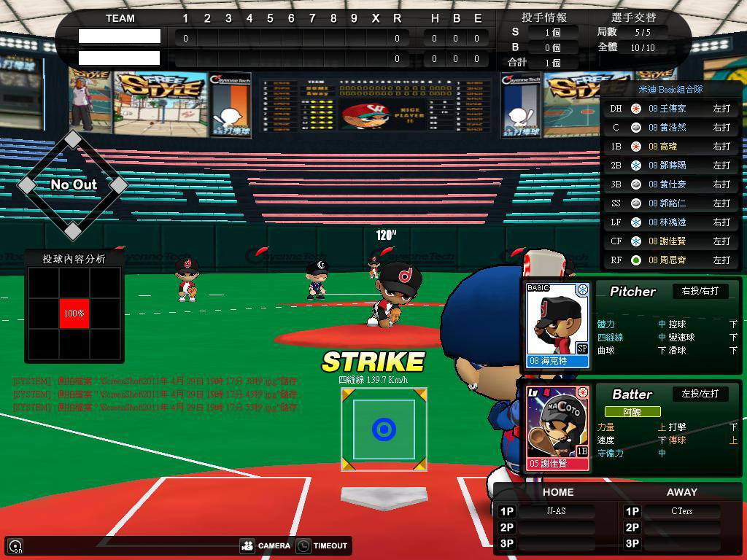Click the batter card portrait 05 謝佳賢

pos(557,429)
